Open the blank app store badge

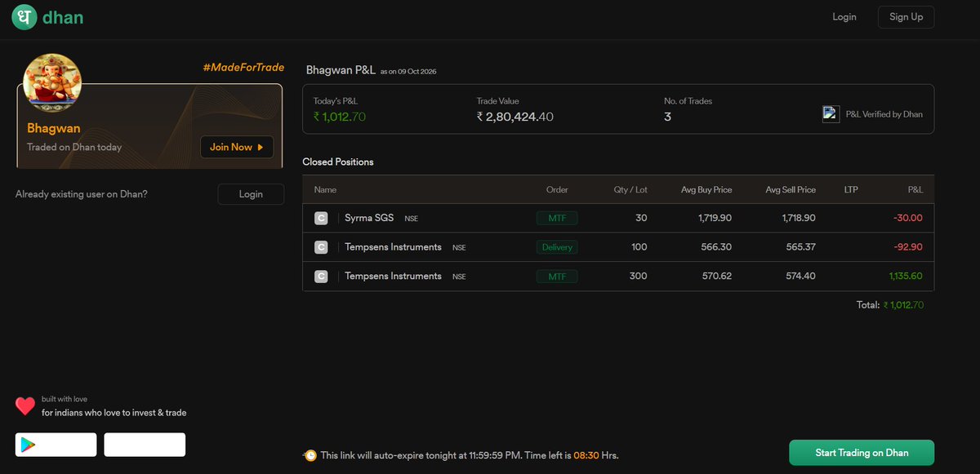145,445
